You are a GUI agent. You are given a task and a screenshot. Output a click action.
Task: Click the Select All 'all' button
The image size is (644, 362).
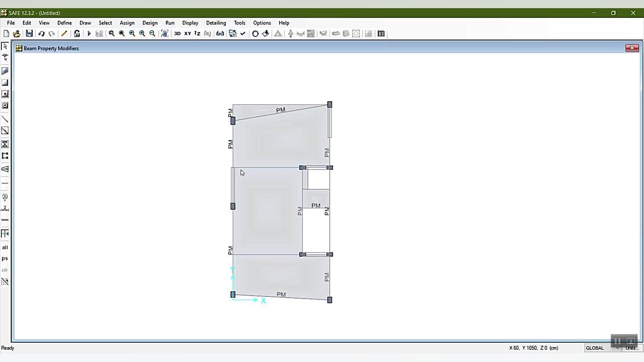[x=5, y=247]
